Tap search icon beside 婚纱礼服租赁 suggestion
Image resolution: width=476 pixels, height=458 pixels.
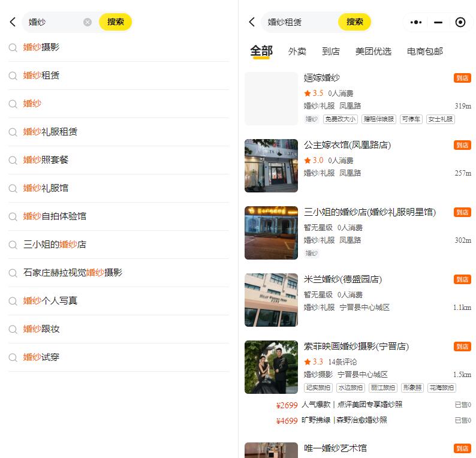click(x=13, y=132)
